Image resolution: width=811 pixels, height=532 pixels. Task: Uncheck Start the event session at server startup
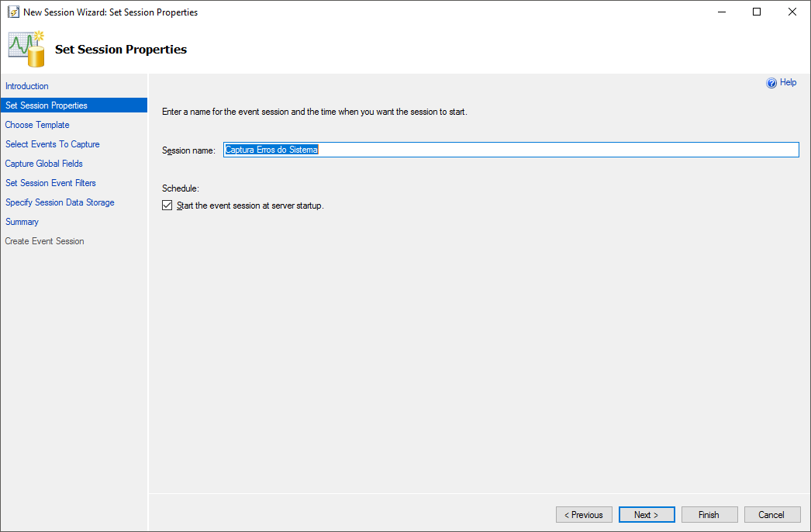[167, 206]
